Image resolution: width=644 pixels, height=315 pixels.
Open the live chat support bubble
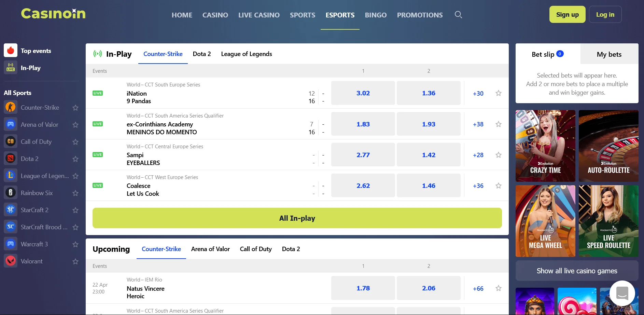622,293
